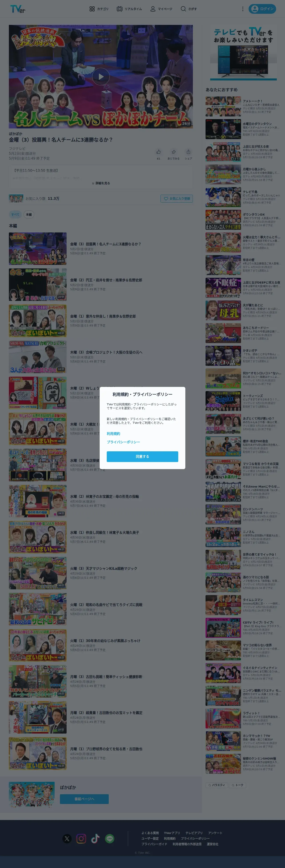The height and width of the screenshot is (868, 285).
Task: Click the シェア share icon
Action: click(188, 152)
